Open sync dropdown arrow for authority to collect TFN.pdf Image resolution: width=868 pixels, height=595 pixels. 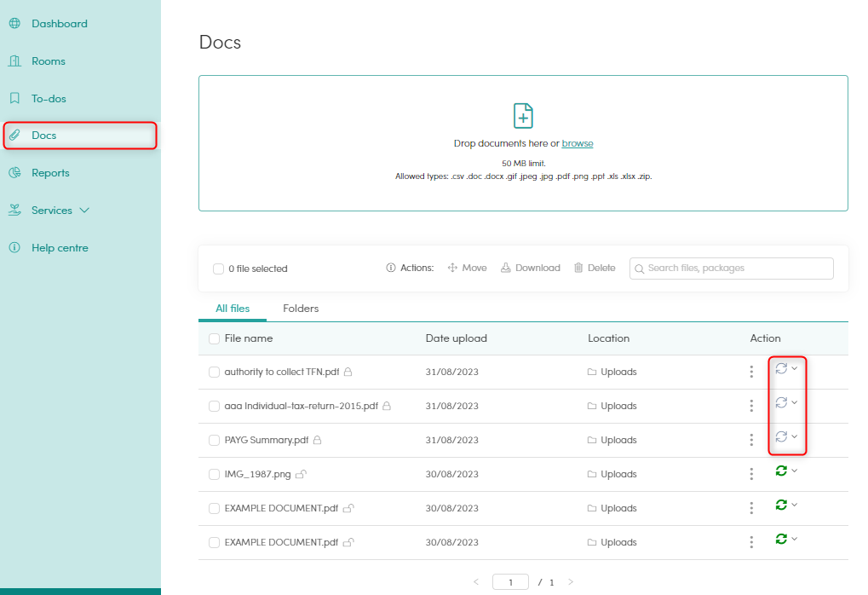pos(795,368)
